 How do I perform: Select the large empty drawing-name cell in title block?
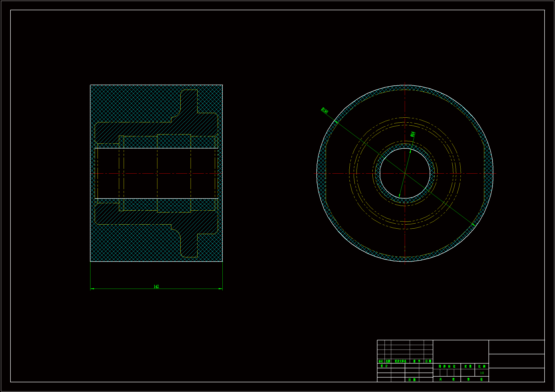[x=461, y=351]
